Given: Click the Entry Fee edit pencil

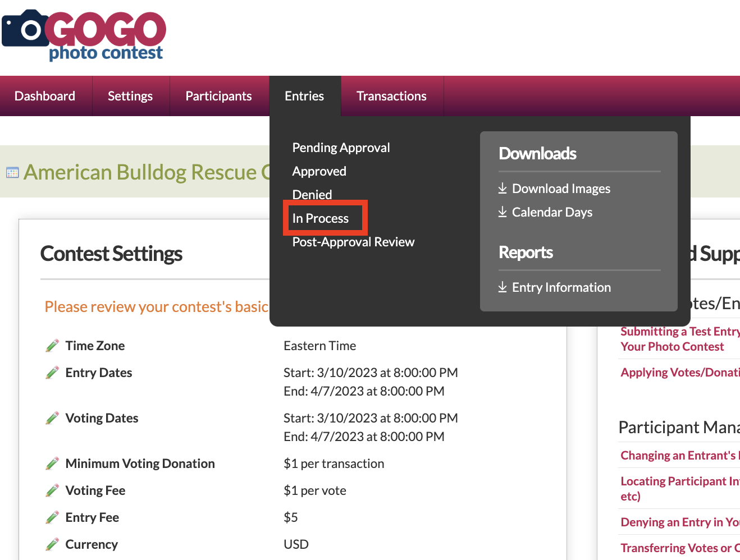Looking at the screenshot, I should pyautogui.click(x=52, y=517).
